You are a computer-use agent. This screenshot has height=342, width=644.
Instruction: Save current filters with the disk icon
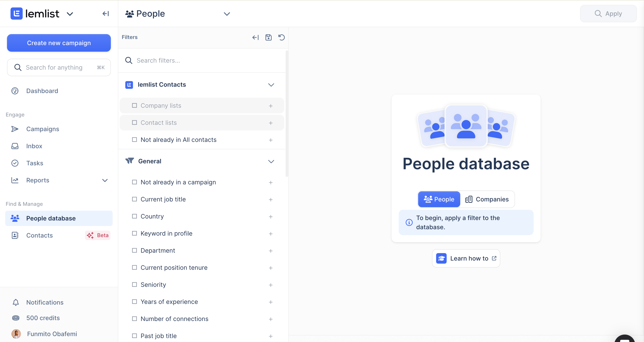point(269,37)
